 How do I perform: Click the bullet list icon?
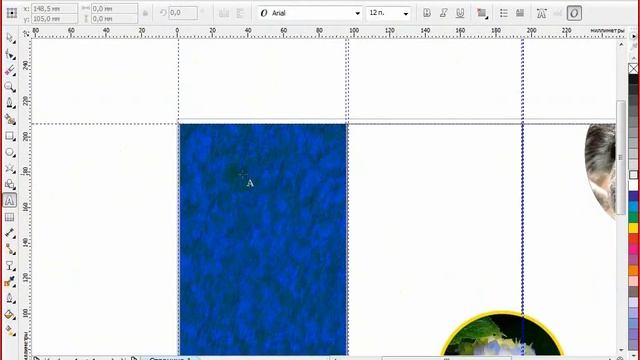pos(504,13)
